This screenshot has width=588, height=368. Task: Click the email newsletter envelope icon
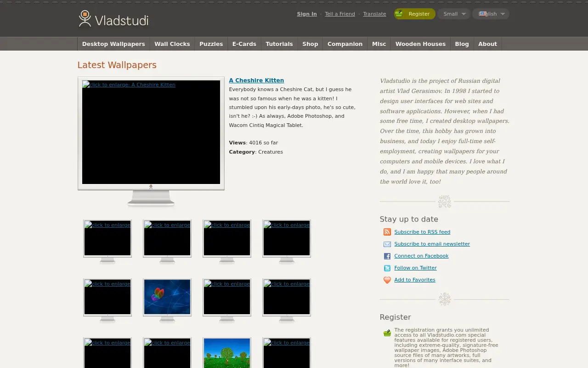pos(387,244)
